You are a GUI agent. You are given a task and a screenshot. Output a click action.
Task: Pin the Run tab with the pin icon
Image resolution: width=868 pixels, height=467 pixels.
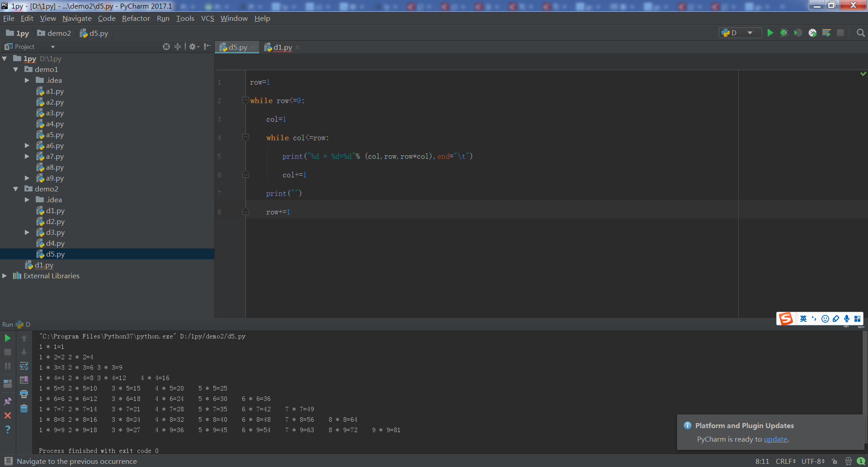tap(8, 401)
